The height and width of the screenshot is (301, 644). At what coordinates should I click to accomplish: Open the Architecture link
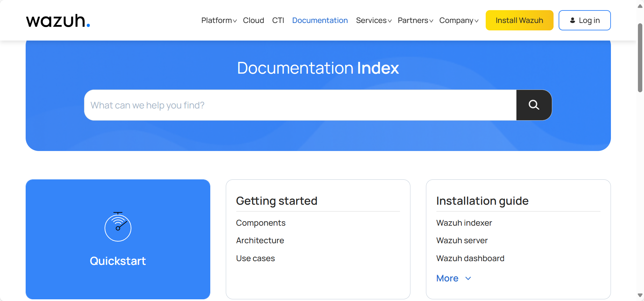[260, 241]
